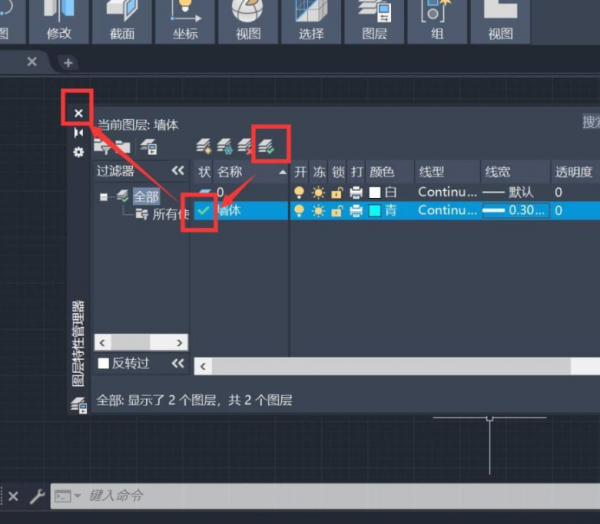
Task: Open the layer states manager
Action: (148, 147)
